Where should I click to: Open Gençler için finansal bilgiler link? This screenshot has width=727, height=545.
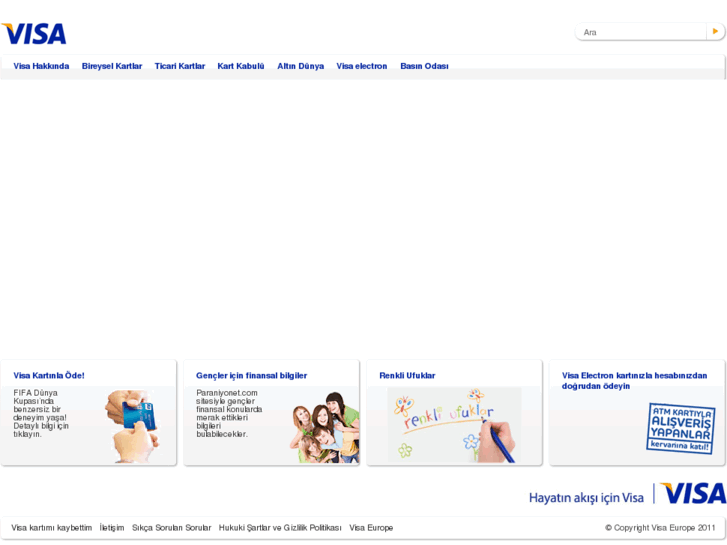[251, 375]
